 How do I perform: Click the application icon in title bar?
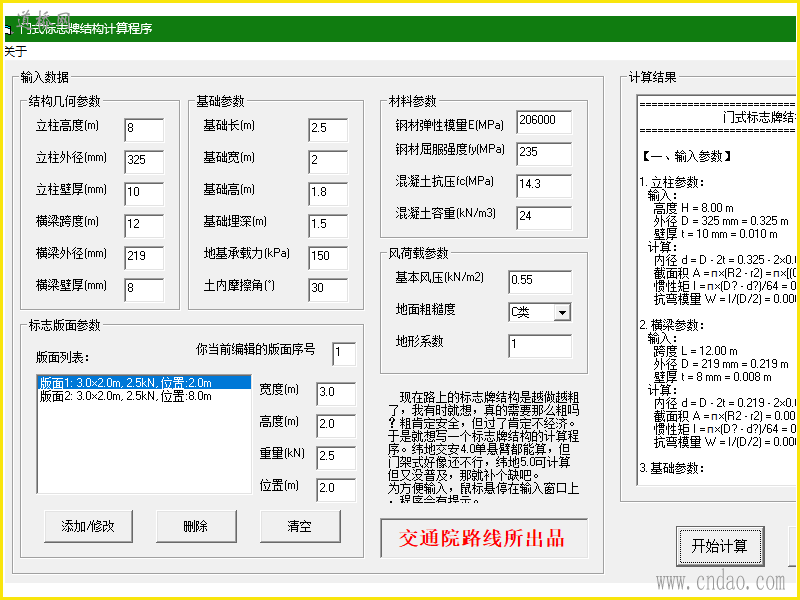click(8, 29)
